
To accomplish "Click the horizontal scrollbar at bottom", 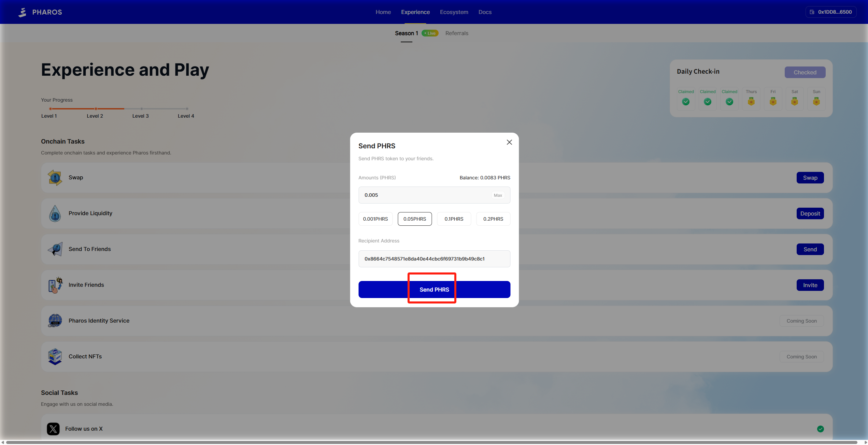I will [431, 442].
